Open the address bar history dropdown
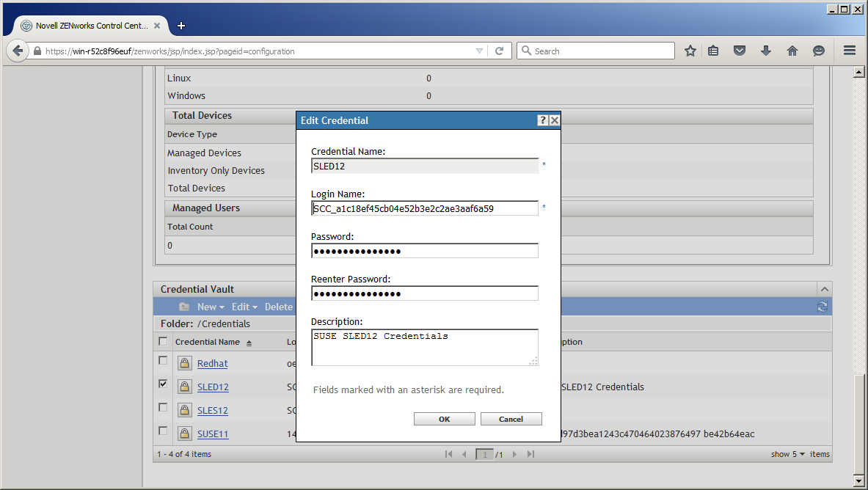 click(479, 51)
